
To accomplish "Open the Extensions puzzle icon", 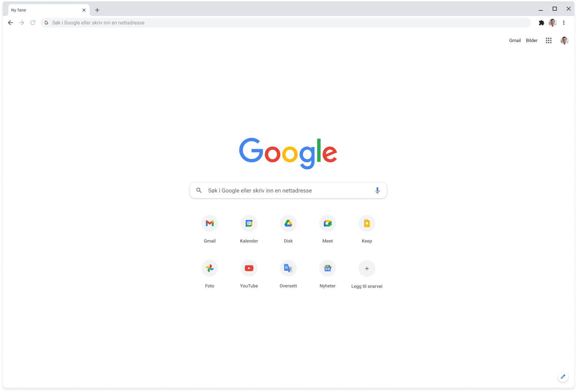I will 541,23.
